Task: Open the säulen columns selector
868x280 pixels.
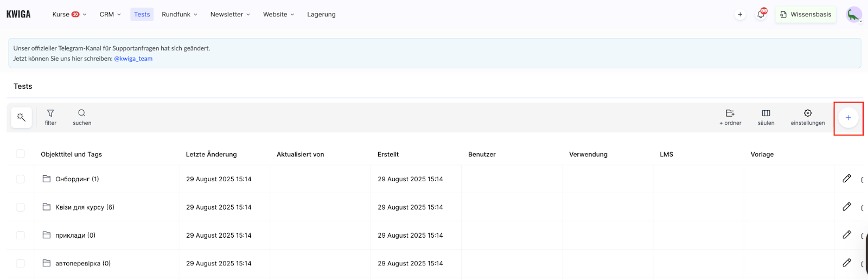Action: pos(766,117)
